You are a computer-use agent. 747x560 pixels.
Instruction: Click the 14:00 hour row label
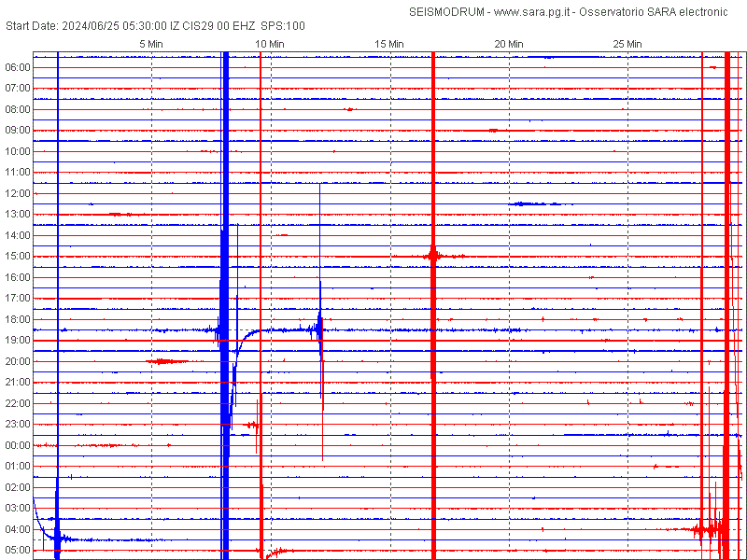click(18, 235)
